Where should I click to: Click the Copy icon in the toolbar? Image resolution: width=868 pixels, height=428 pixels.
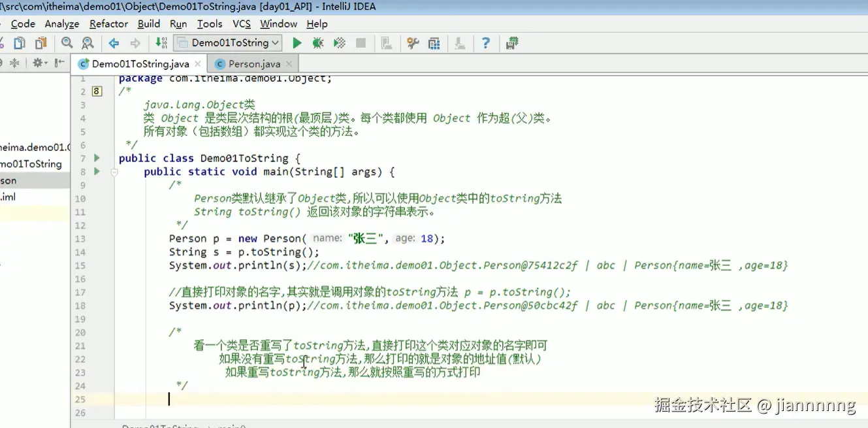pyautogui.click(x=20, y=42)
